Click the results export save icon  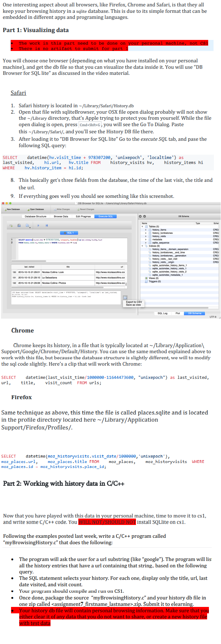pos(125,298)
